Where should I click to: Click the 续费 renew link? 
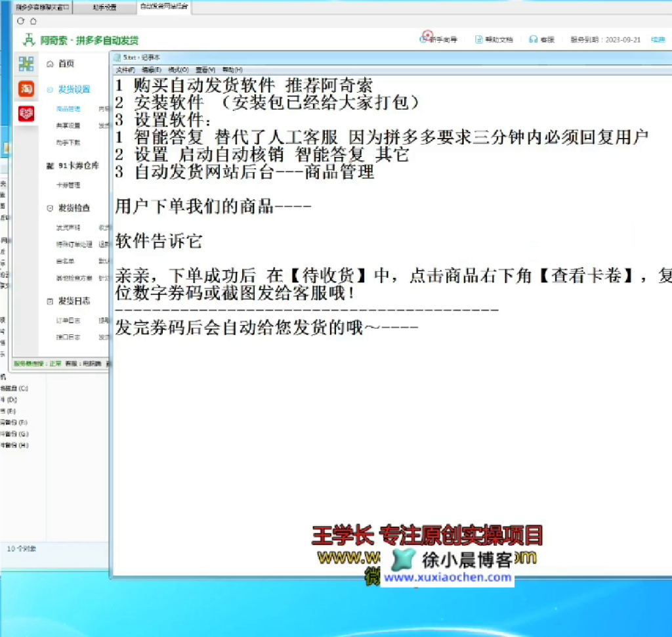pyautogui.click(x=657, y=39)
